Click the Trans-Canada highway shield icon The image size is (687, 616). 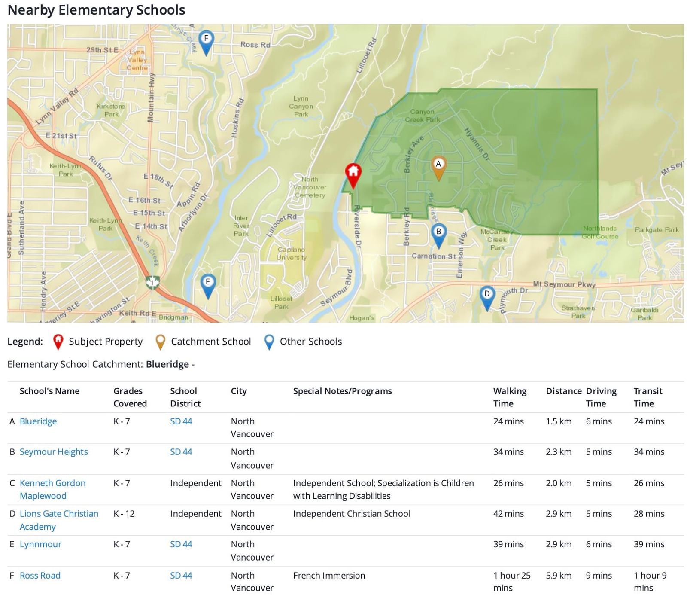[152, 282]
